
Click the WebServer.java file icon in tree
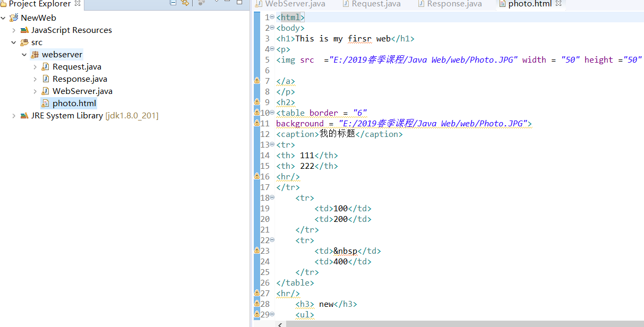pyautogui.click(x=46, y=91)
